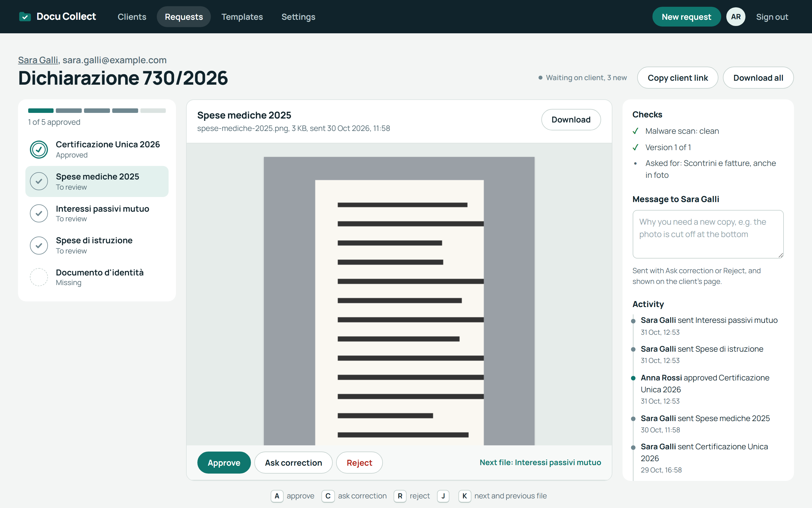The width and height of the screenshot is (812, 508).
Task: Click the J keyboard shortcut key
Action: point(443,496)
